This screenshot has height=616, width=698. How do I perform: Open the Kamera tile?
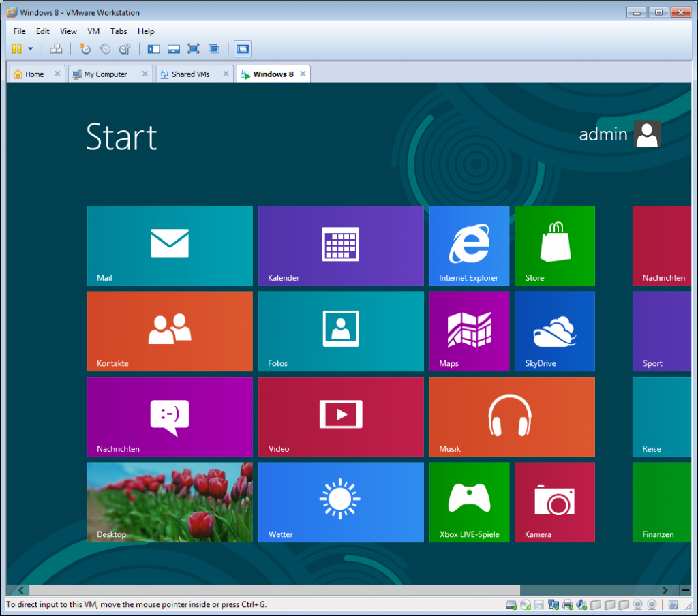555,502
